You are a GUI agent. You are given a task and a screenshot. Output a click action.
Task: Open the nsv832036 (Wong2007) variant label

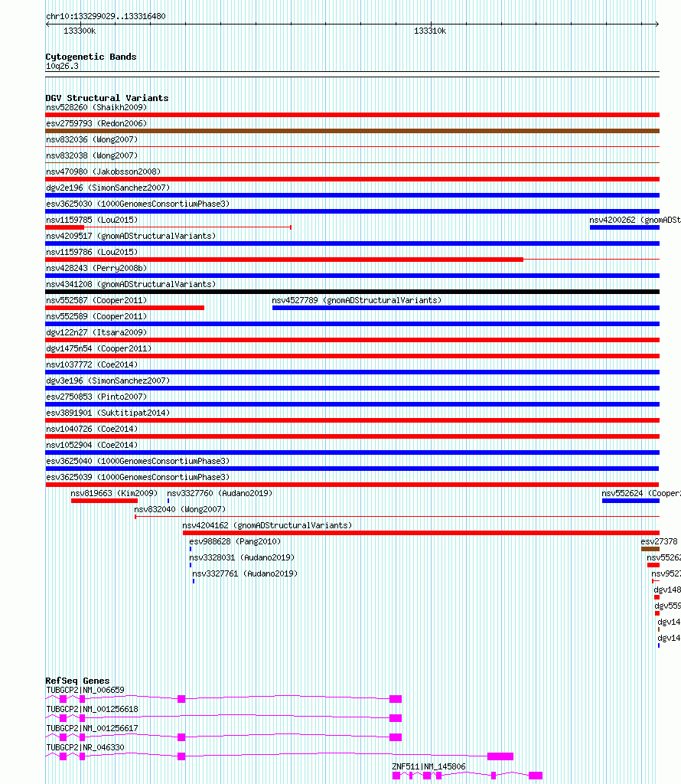(91, 139)
